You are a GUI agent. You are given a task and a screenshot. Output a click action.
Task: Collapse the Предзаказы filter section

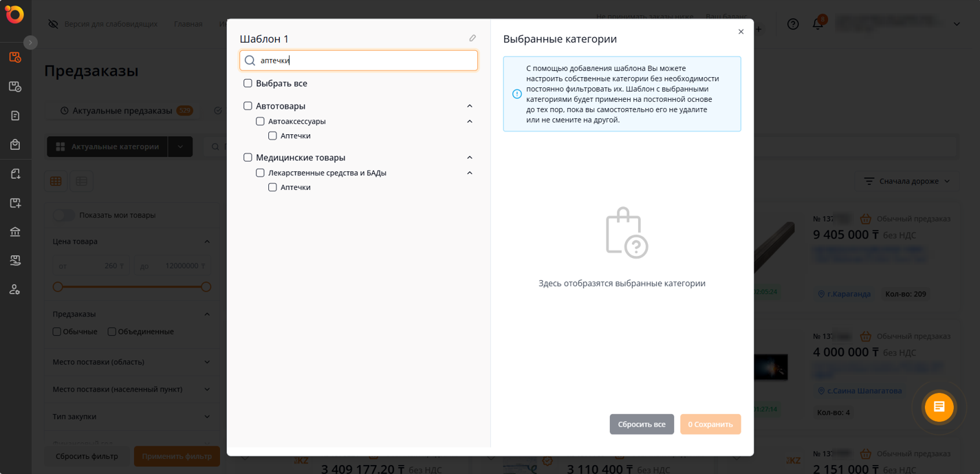coord(207,314)
